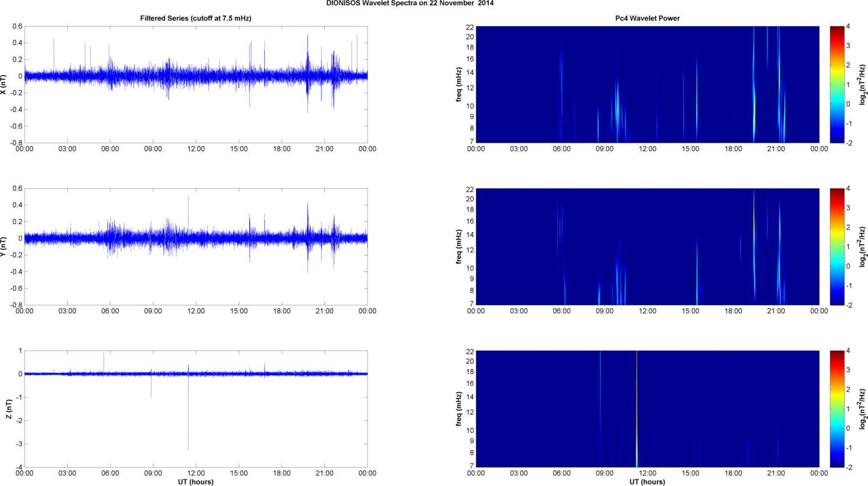Click the '0' value on middle colorbar

pyautogui.click(x=848, y=266)
